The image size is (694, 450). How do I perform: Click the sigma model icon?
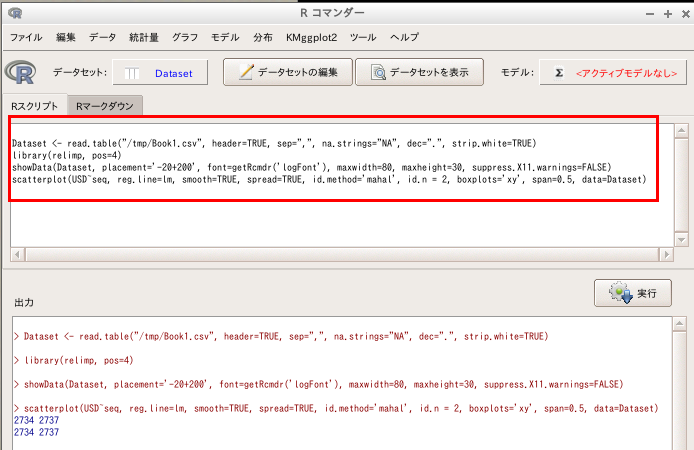pos(559,73)
